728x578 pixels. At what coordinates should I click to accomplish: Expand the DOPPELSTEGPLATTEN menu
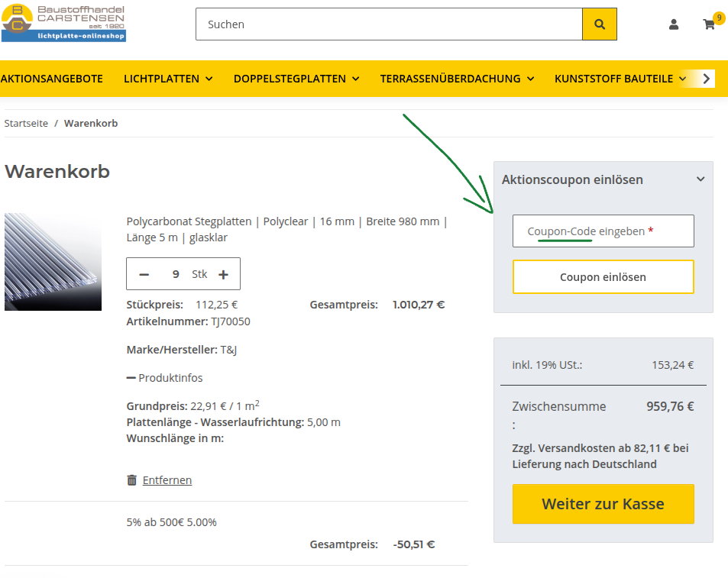pyautogui.click(x=296, y=78)
